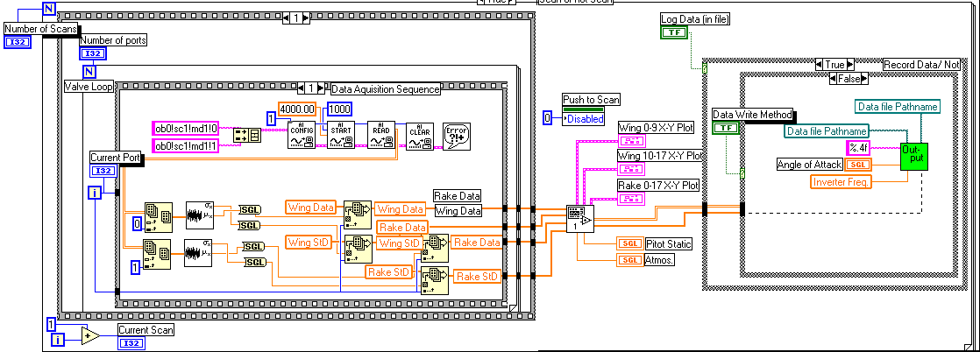Image resolution: width=980 pixels, height=352 pixels.
Task: Select Replace Array Subset node between Wing Data locals
Action: pos(359,215)
